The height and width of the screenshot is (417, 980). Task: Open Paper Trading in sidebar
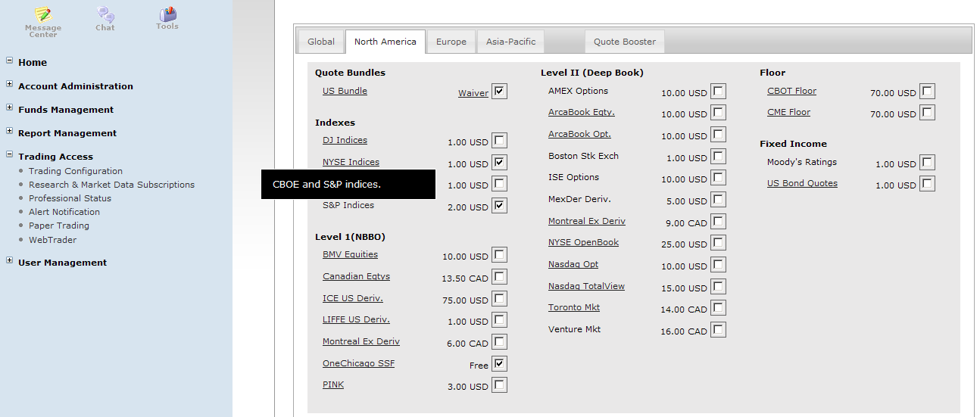[x=59, y=226]
